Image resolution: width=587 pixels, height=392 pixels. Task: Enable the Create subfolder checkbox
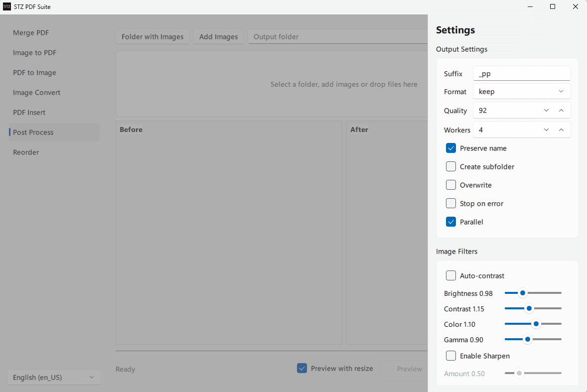(x=451, y=166)
